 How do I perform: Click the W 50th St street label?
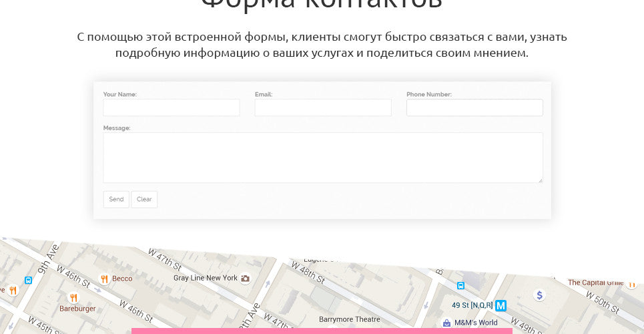tap(603, 303)
